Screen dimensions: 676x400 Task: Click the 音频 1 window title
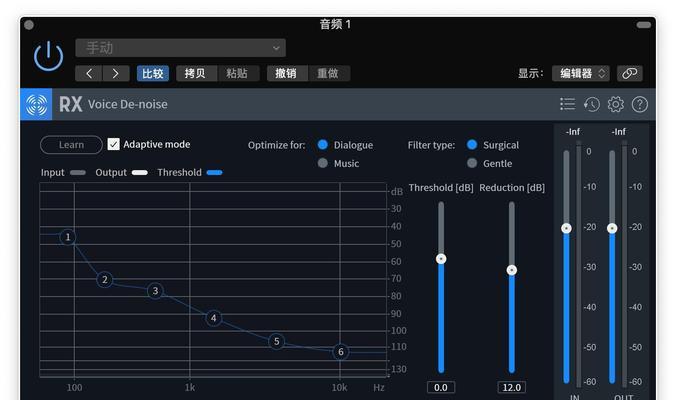click(x=335, y=25)
